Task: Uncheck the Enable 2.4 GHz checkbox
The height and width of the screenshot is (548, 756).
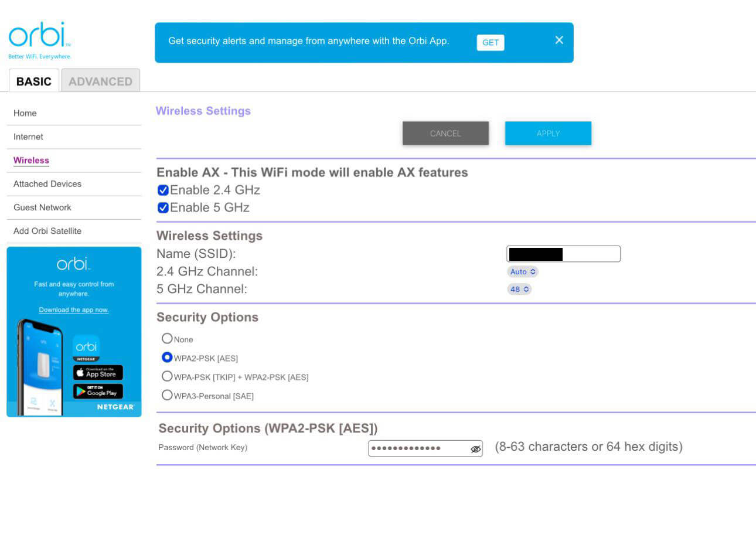Action: click(x=164, y=190)
